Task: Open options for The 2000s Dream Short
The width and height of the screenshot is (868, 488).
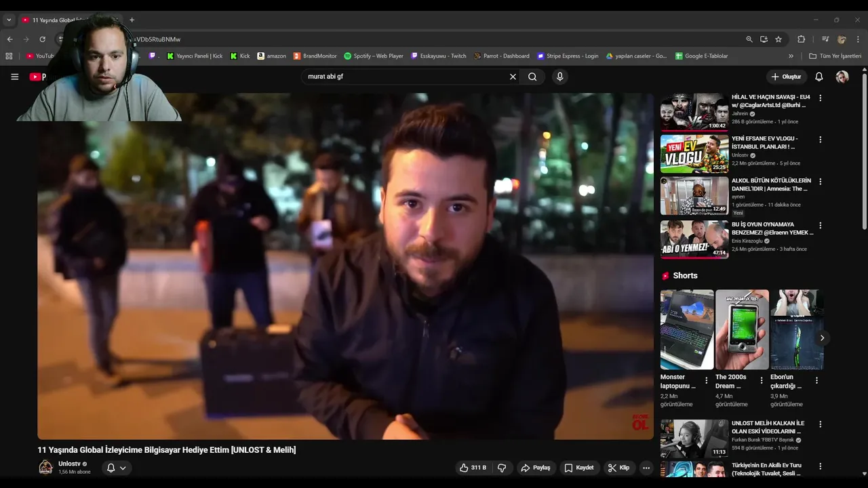Action: (761, 381)
